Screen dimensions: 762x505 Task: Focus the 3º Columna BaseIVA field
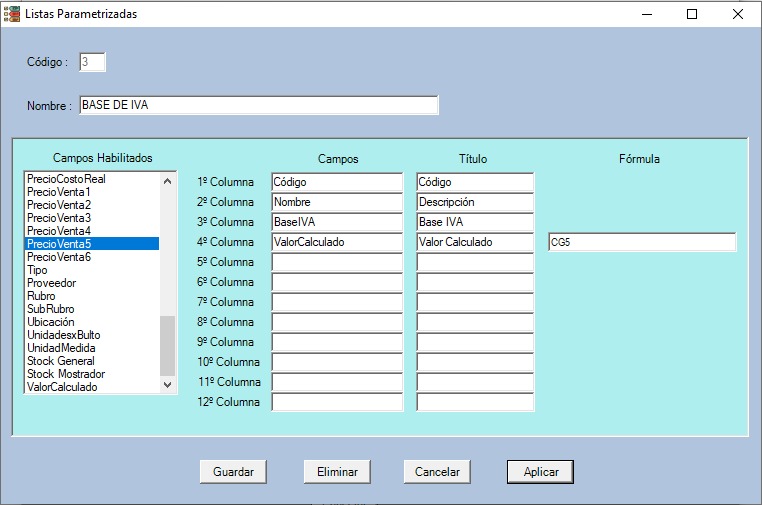pos(336,222)
